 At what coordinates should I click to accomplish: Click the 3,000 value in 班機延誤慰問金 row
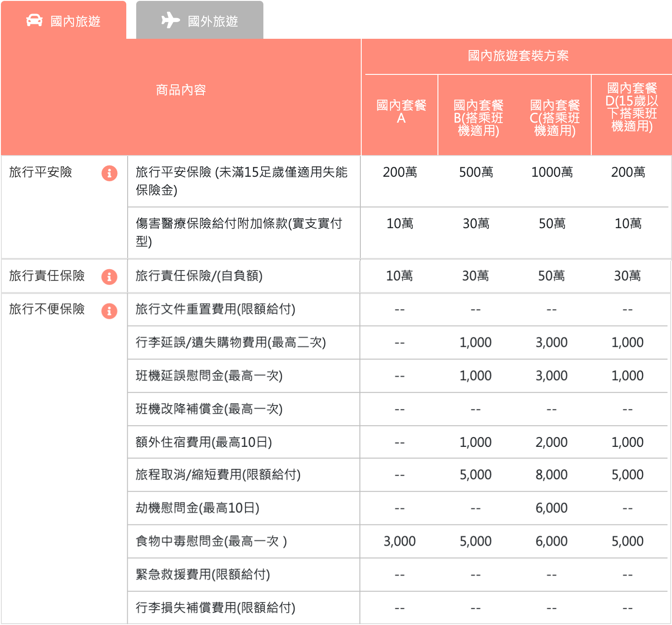552,376
